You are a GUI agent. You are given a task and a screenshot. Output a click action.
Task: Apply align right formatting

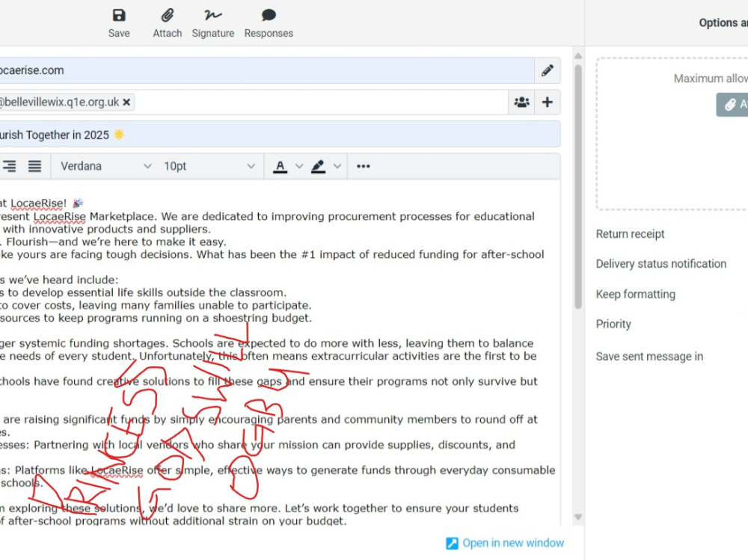click(9, 166)
